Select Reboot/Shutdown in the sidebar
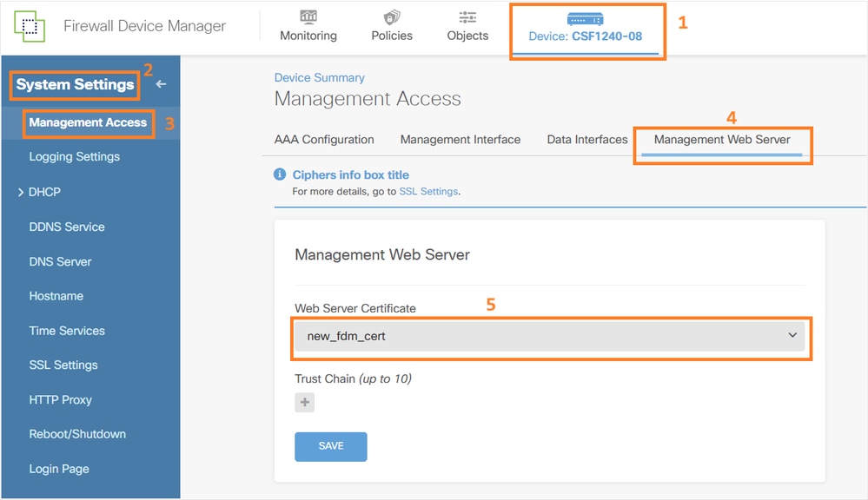Viewport: 868px width, 500px height. coord(77,434)
